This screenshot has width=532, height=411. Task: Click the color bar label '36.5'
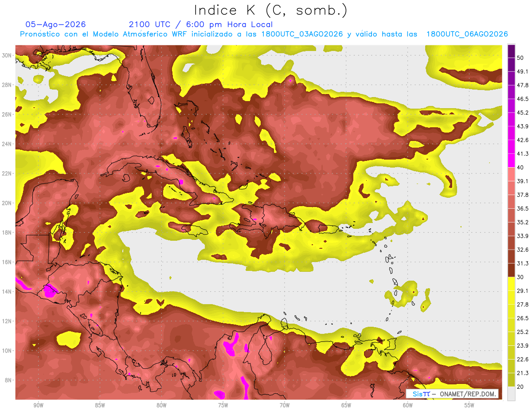coord(523,208)
